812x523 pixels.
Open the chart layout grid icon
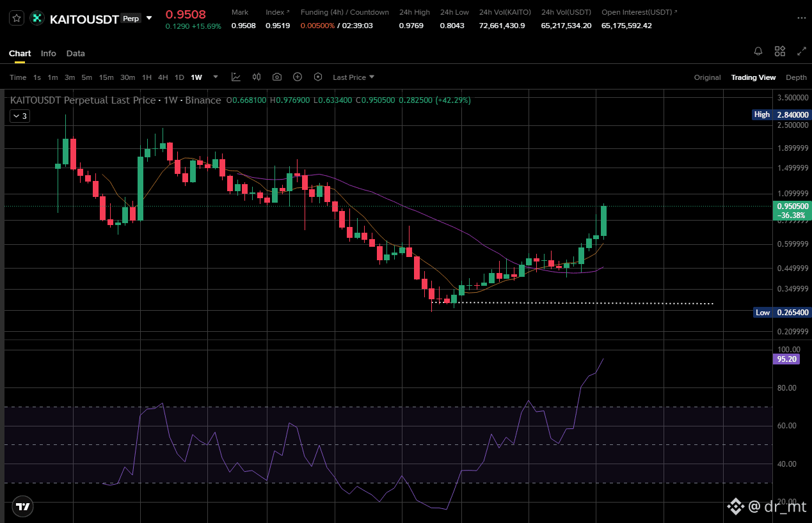(780, 51)
